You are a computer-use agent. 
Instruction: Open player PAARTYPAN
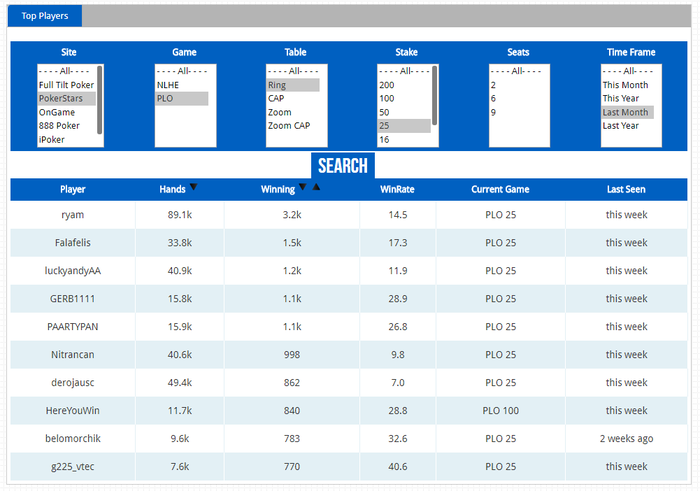coord(73,327)
